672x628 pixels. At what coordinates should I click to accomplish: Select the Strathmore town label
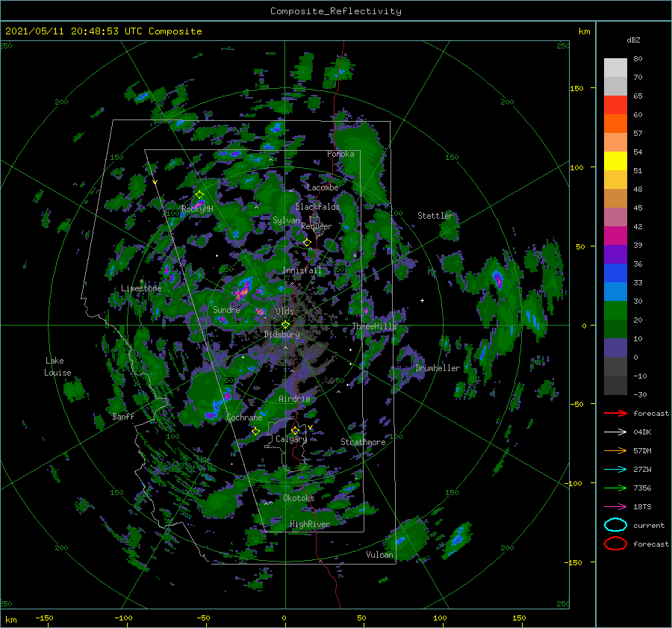click(x=363, y=442)
